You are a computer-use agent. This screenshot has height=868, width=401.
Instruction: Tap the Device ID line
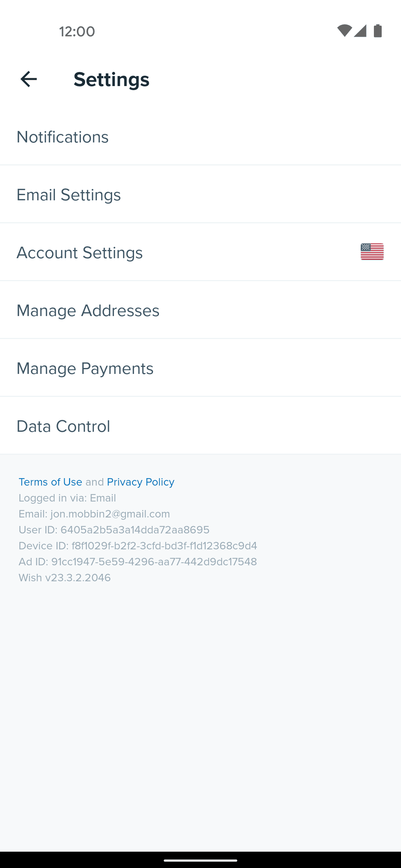[138, 546]
